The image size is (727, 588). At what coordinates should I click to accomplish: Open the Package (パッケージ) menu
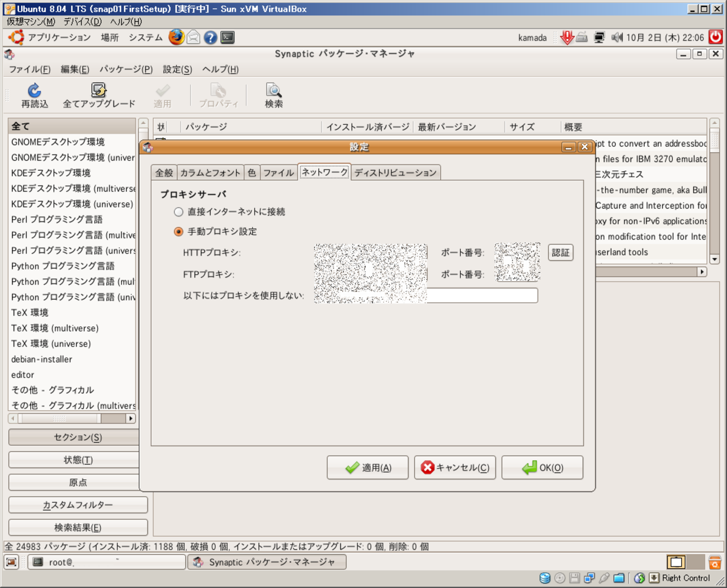pyautogui.click(x=126, y=69)
